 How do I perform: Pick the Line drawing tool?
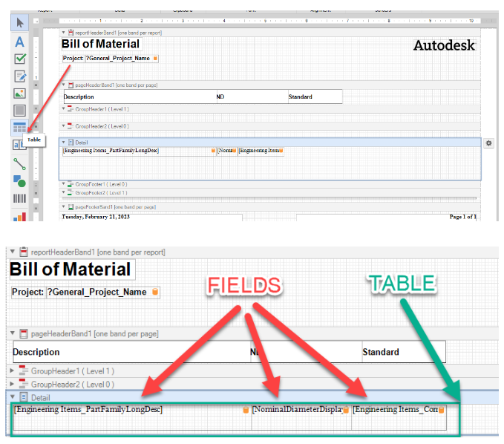click(20, 163)
